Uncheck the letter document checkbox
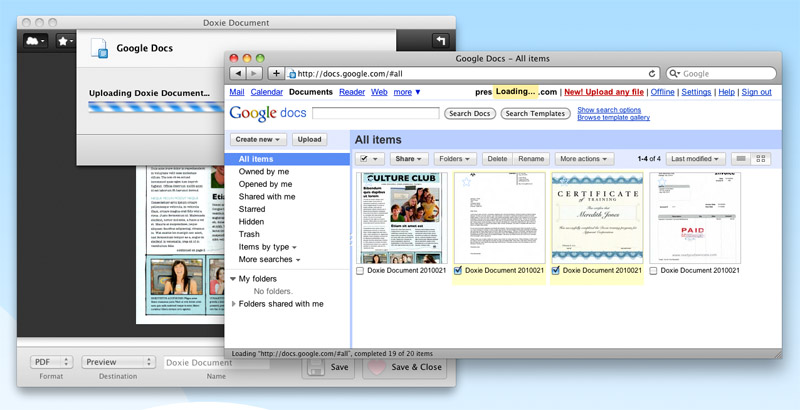Screen dimensions: 800x410 (458, 271)
